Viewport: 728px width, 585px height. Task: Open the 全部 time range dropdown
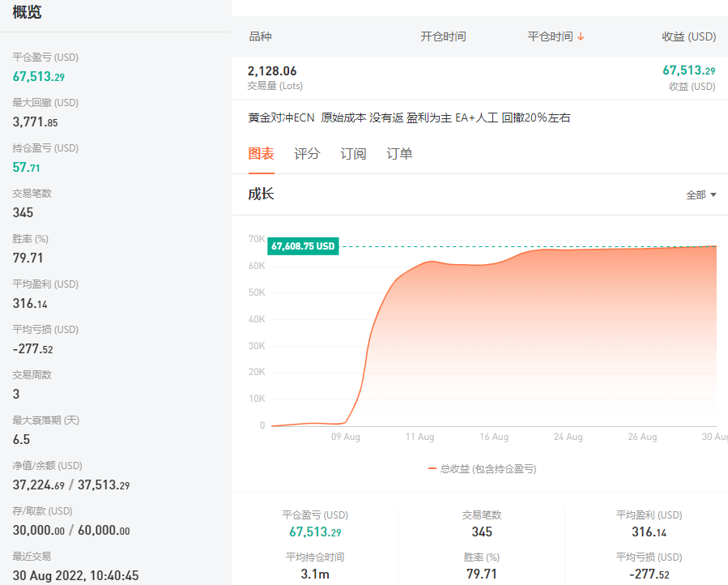click(x=701, y=194)
